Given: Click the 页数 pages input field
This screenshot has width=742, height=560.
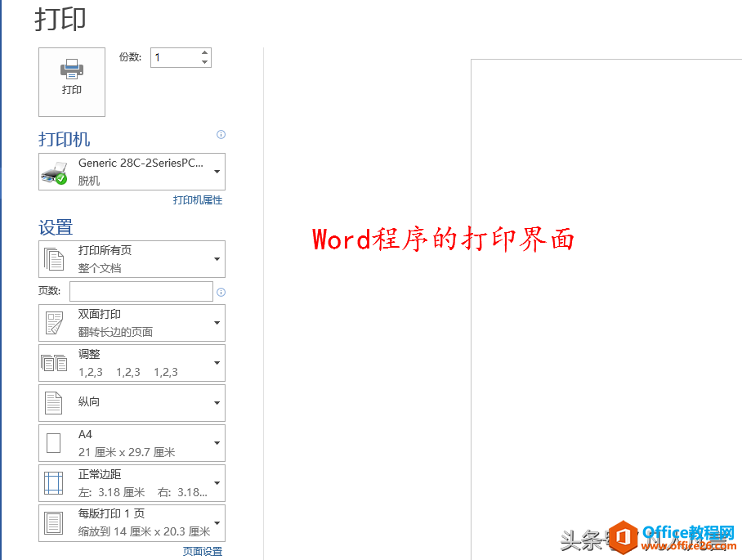Looking at the screenshot, I should (x=141, y=292).
